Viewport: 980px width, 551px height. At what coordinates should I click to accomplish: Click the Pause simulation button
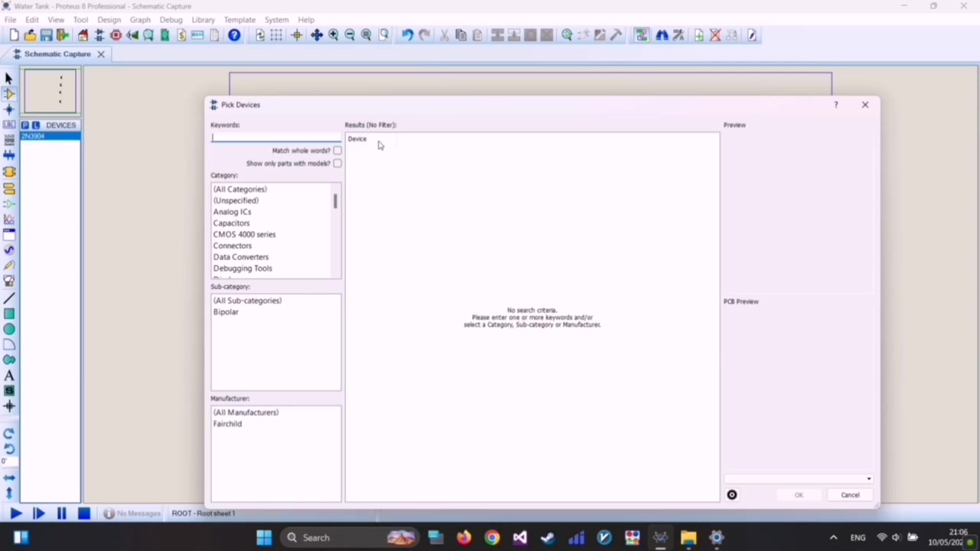[x=62, y=514]
